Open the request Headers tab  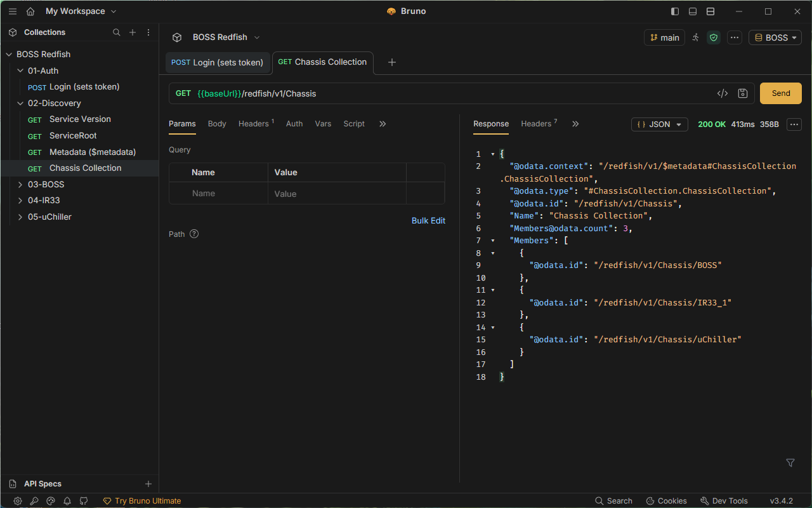point(256,124)
